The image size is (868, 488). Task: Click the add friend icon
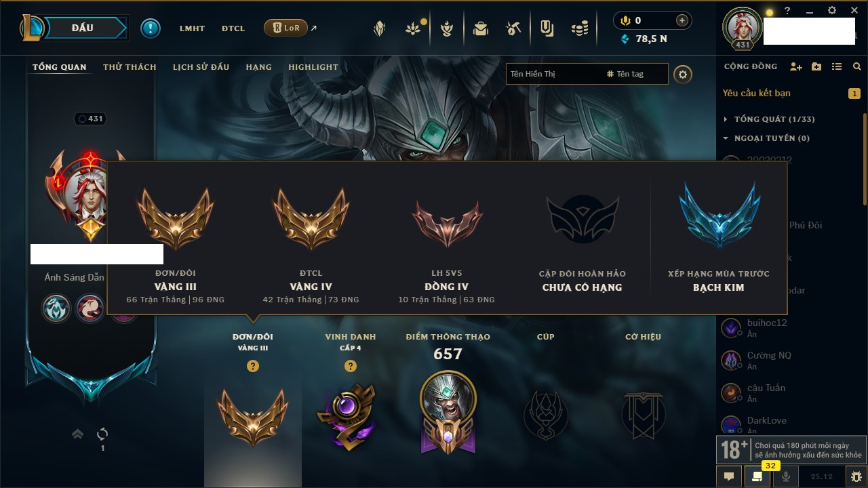(796, 66)
